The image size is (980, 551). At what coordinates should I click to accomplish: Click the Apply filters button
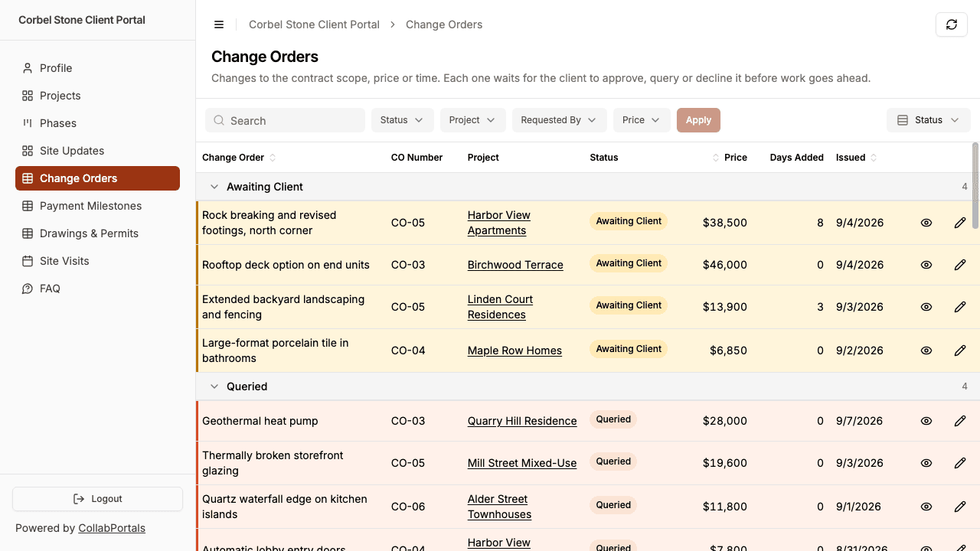point(699,120)
